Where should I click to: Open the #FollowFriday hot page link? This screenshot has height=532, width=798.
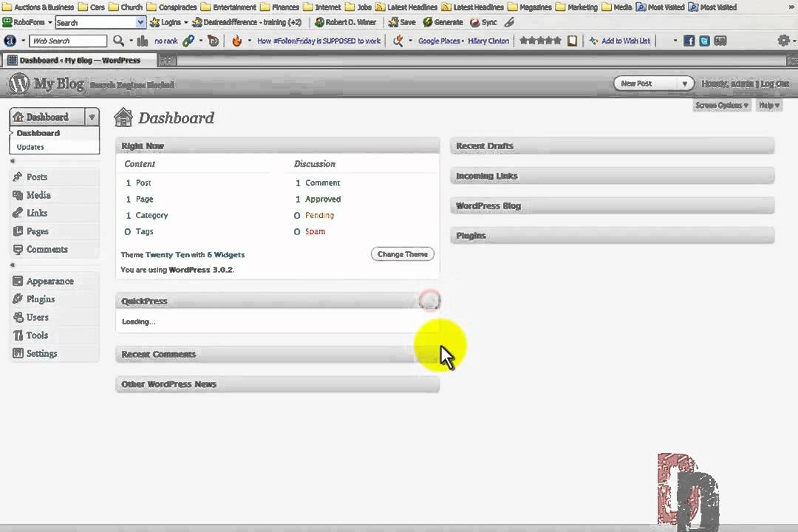[318, 41]
